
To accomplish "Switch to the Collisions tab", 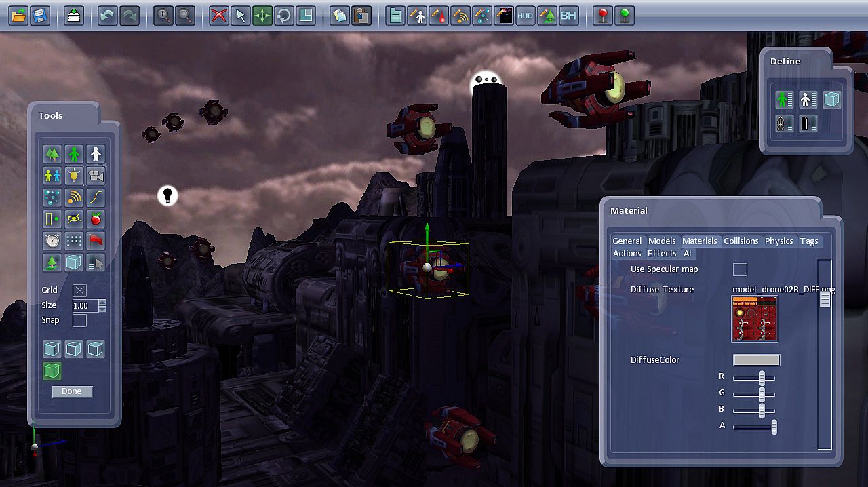I will (x=741, y=241).
